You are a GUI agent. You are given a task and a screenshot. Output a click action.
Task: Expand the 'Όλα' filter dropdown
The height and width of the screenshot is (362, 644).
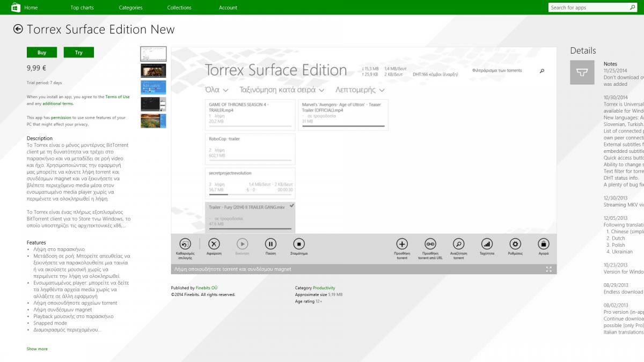tap(217, 90)
